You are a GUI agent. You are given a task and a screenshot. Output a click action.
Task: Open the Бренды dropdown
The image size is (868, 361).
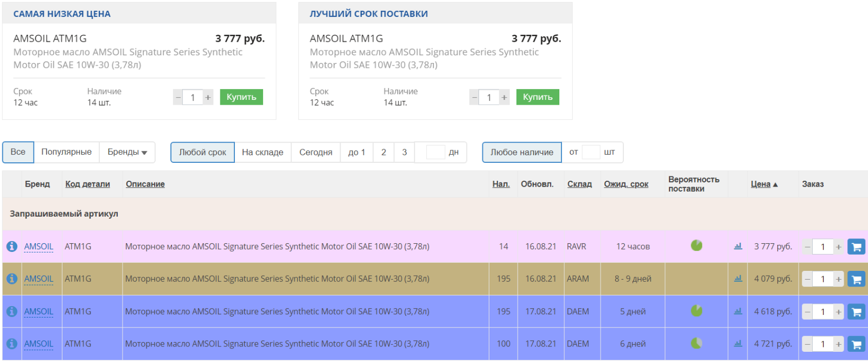tap(127, 152)
